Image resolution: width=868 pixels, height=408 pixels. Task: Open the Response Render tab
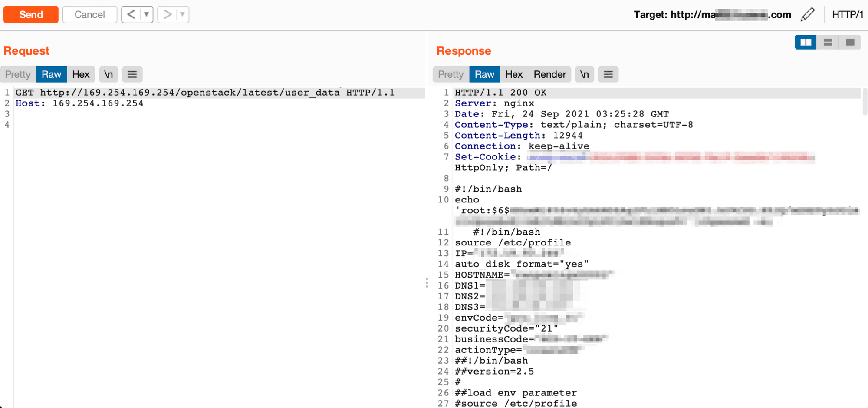click(x=549, y=74)
